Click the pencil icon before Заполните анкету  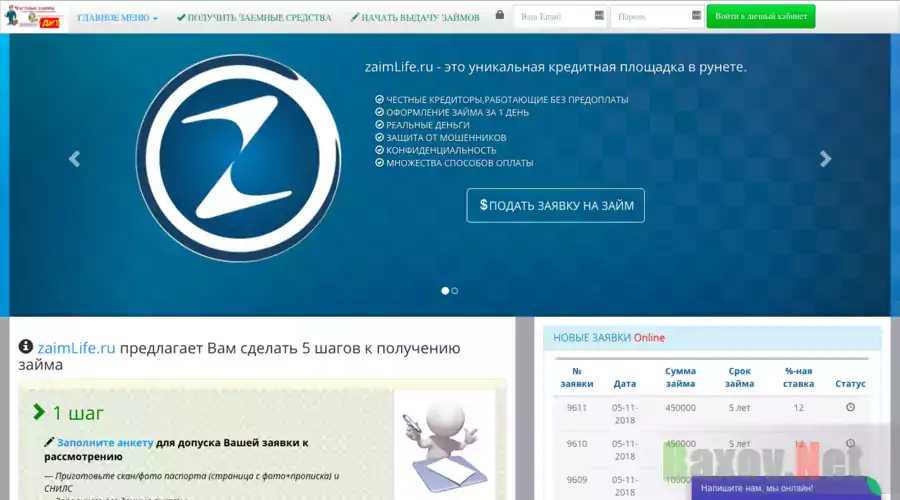(x=49, y=442)
